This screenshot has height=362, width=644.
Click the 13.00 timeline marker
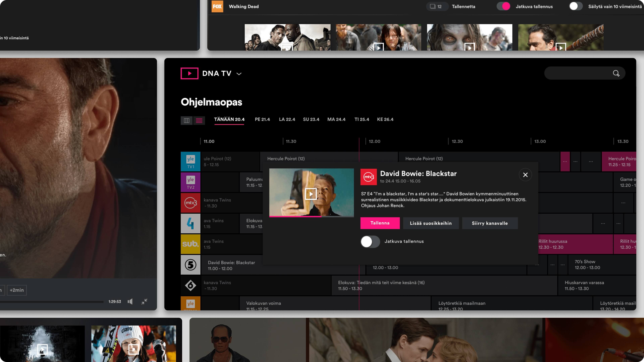540,141
